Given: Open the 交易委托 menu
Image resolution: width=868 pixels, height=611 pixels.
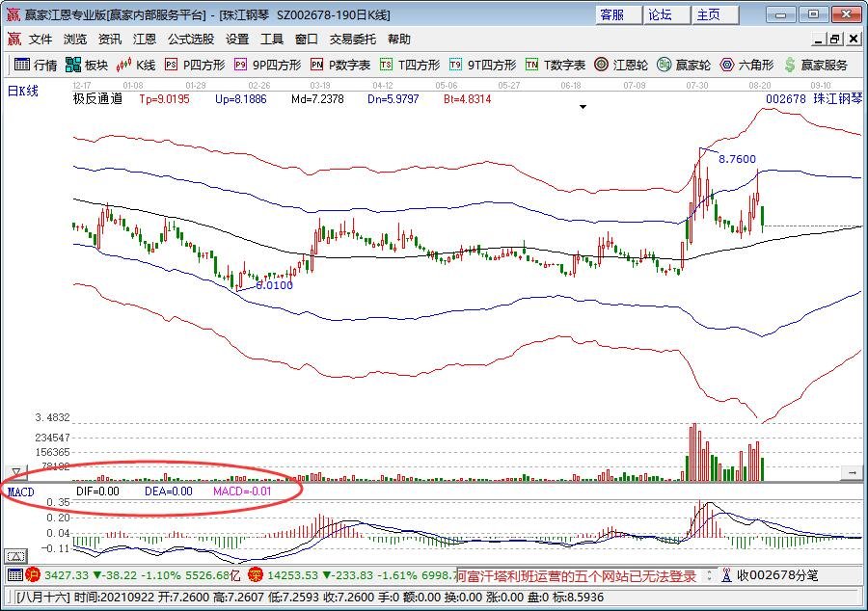Looking at the screenshot, I should pos(353,40).
